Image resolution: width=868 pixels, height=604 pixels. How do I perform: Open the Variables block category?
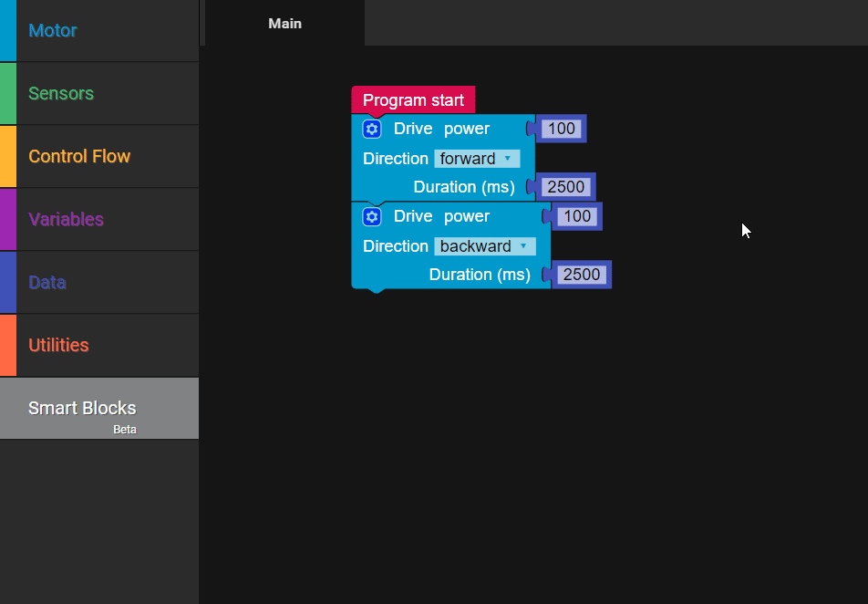tap(99, 219)
